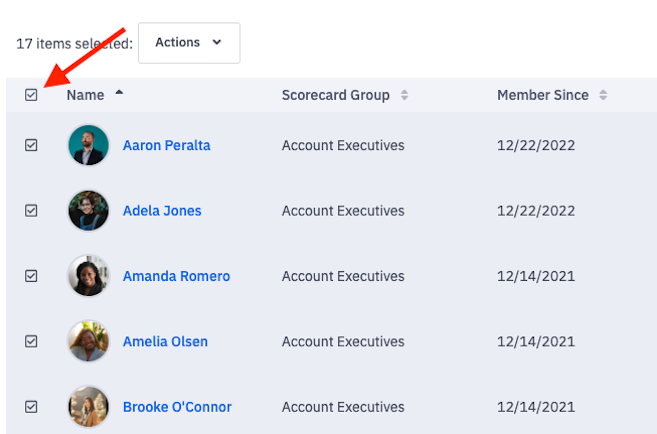Sort by Name column arrow
This screenshot has width=657, height=434.
click(x=120, y=94)
